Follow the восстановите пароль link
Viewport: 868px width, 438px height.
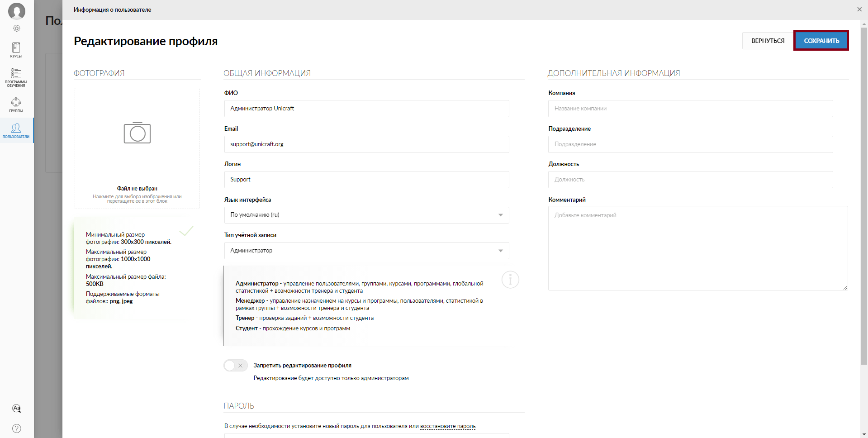point(447,426)
